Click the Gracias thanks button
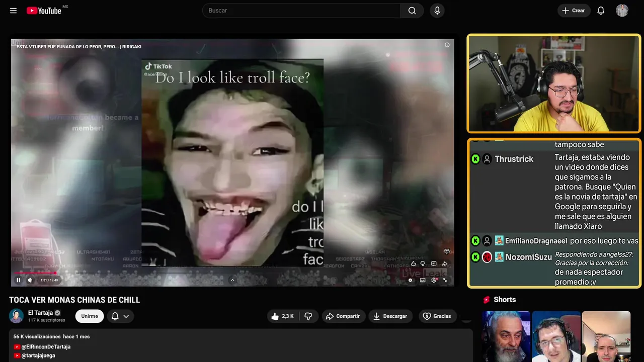Screen dimensions: 644x362 (x=437, y=316)
